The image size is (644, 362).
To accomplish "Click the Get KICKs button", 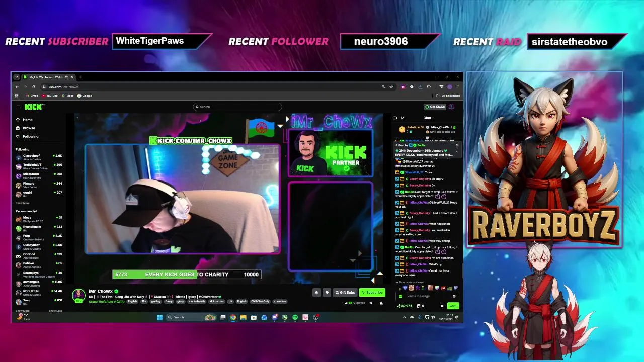I will pos(435,107).
